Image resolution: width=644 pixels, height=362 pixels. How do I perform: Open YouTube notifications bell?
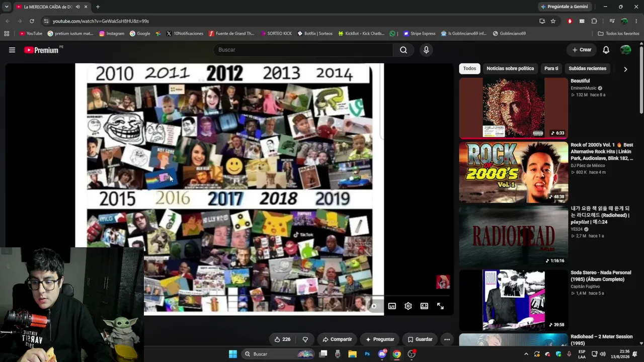click(606, 50)
